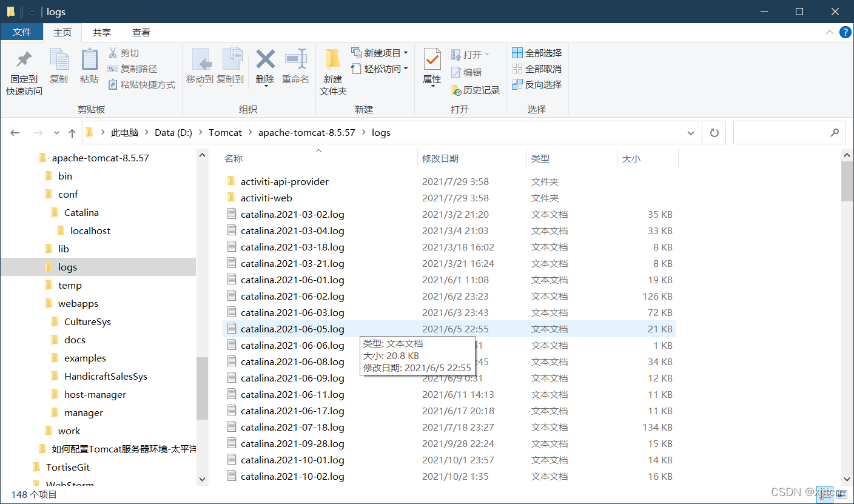
Task: Open the Copy To (复制到) command
Action: [230, 66]
